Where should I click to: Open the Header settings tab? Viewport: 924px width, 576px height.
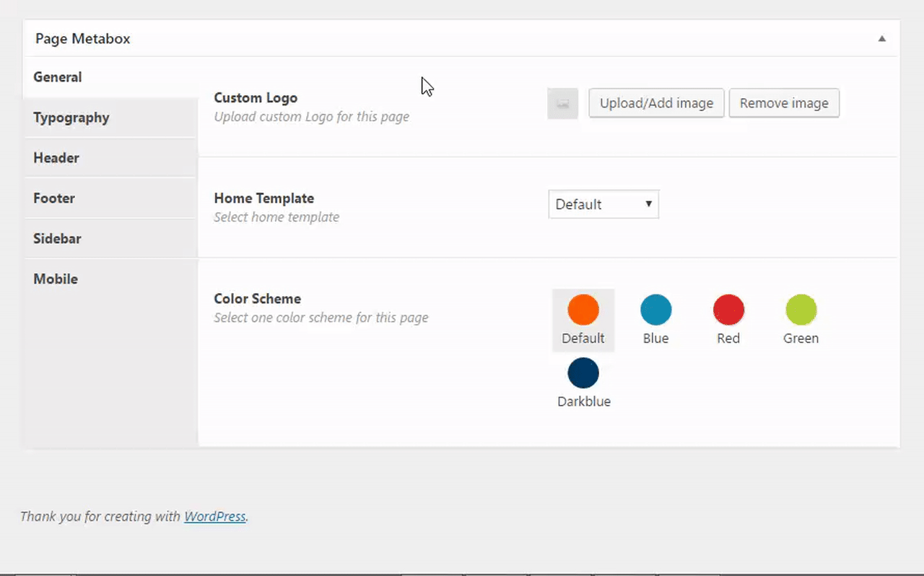coord(56,158)
